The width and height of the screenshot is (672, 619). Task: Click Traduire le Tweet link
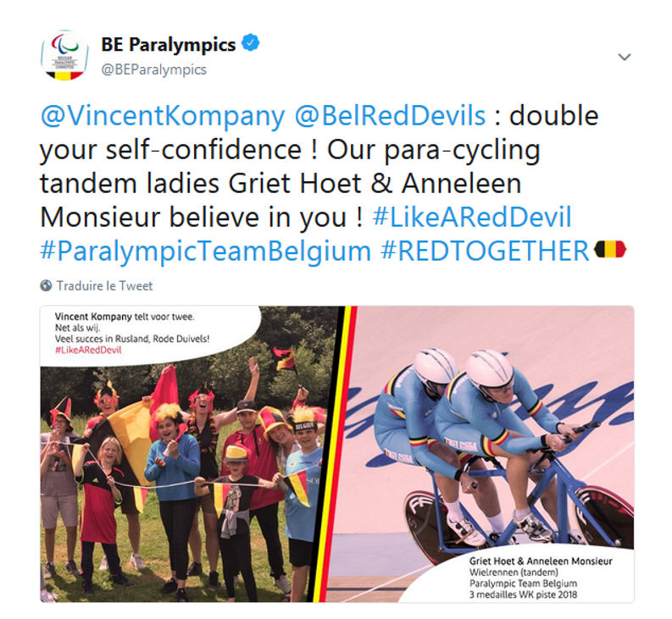click(x=104, y=285)
